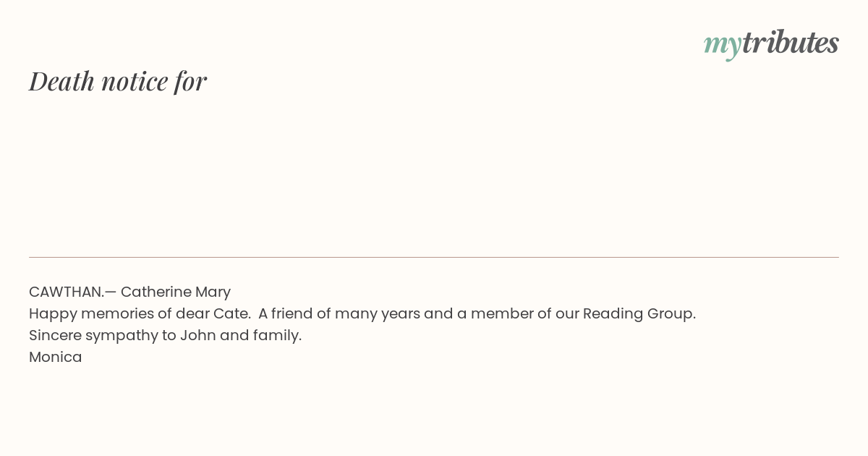Click the mytributes logo
This screenshot has width=868, height=456.
click(771, 43)
